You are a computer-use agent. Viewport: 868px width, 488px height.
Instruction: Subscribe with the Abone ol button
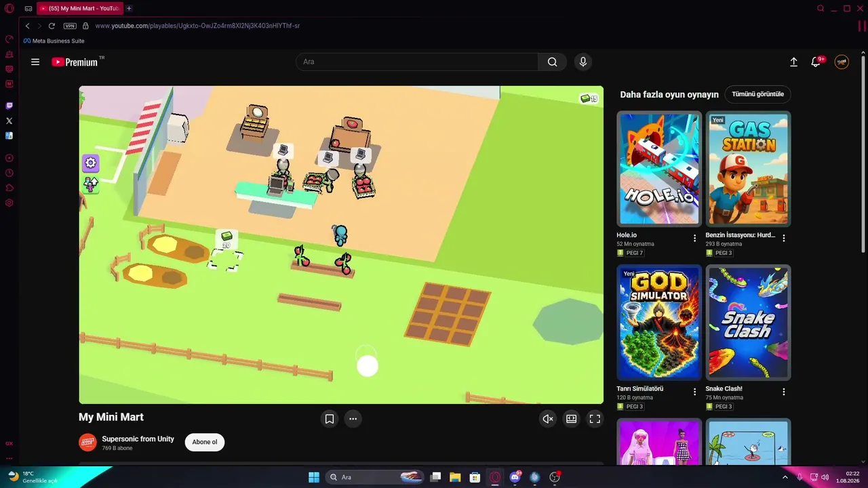coord(205,443)
